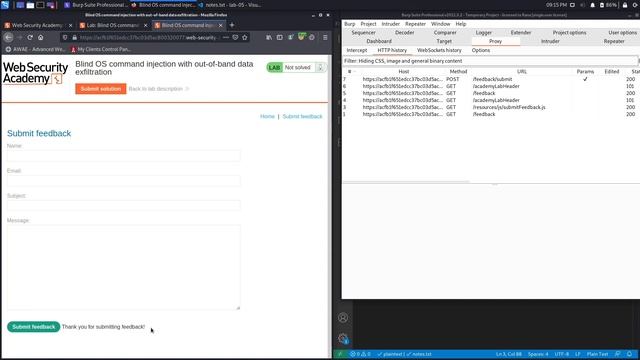This screenshot has height=360, width=640.
Task: Reload the page in Firefox
Action: (30, 37)
